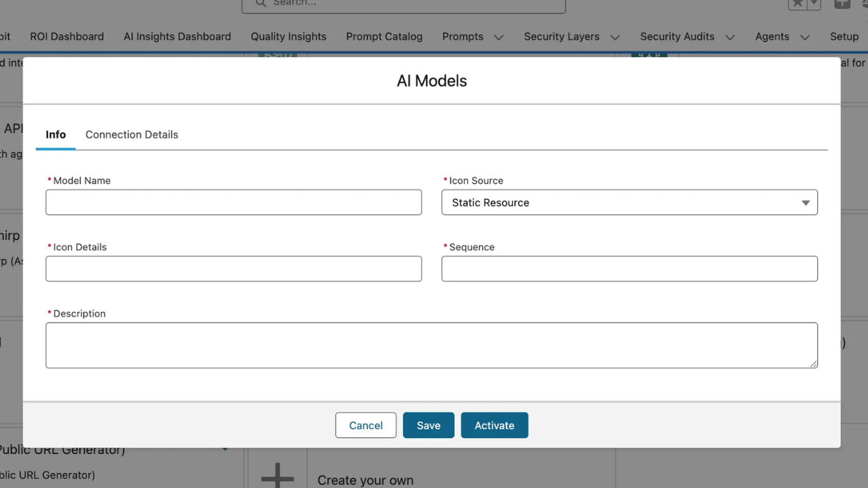Expand the Agents navigation chevron
Image resolution: width=868 pixels, height=488 pixels.
(x=805, y=37)
